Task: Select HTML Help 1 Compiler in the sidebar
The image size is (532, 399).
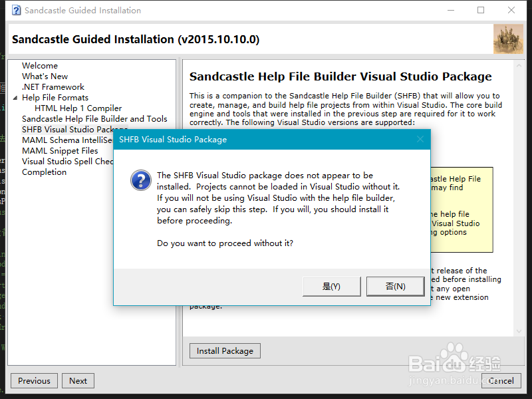Action: point(78,108)
